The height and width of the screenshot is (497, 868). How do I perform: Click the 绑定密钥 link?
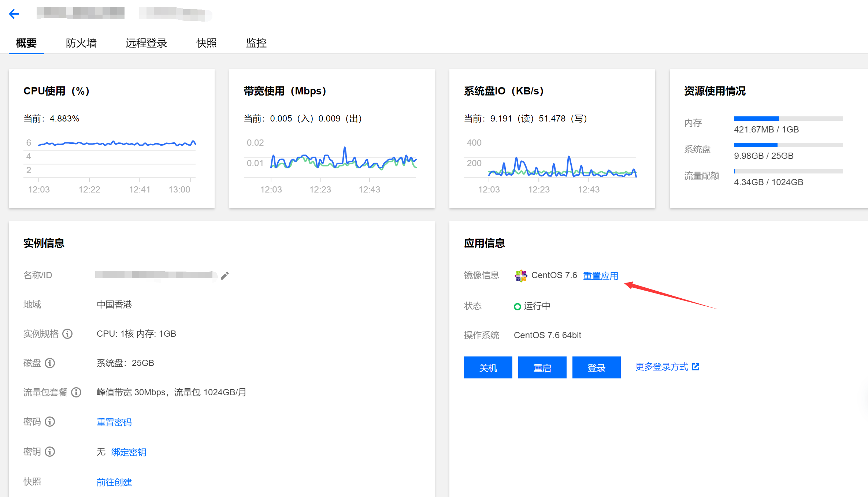[129, 452]
